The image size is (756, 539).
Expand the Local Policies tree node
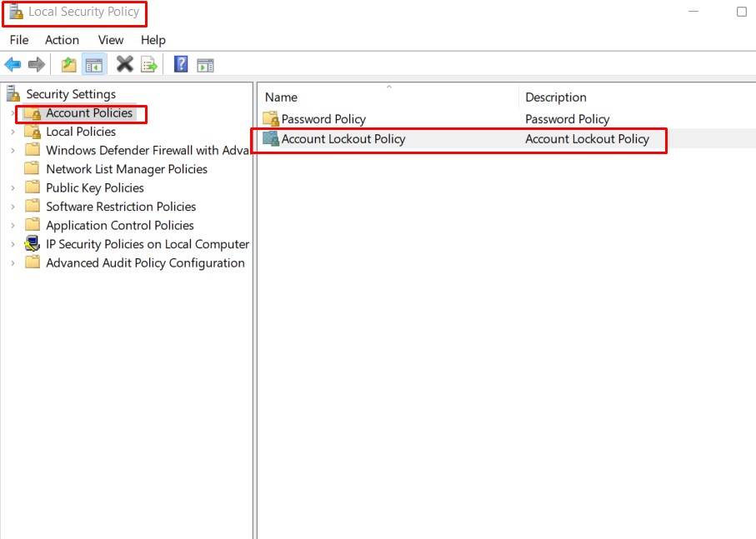(x=13, y=132)
